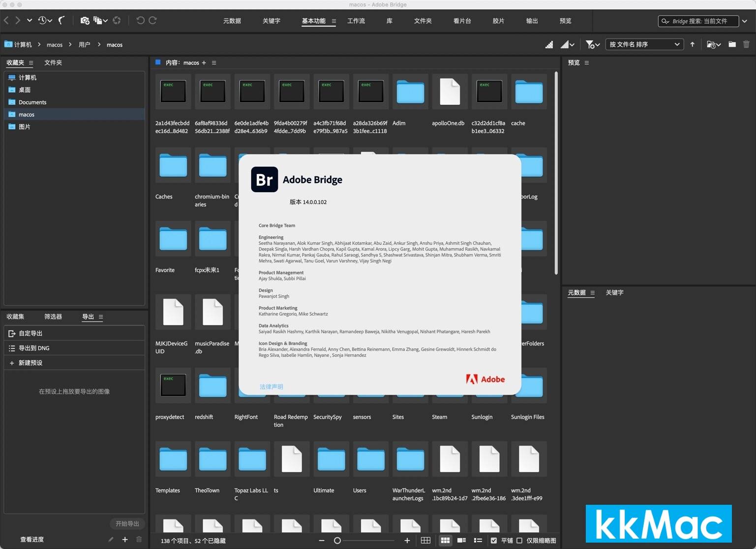Click the trash delete icon in toolbar
756x549 pixels.
pos(746,44)
